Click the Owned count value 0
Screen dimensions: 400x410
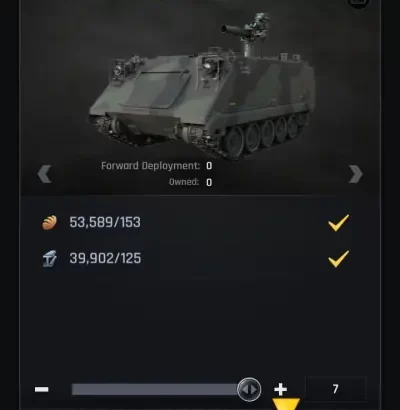click(x=209, y=182)
